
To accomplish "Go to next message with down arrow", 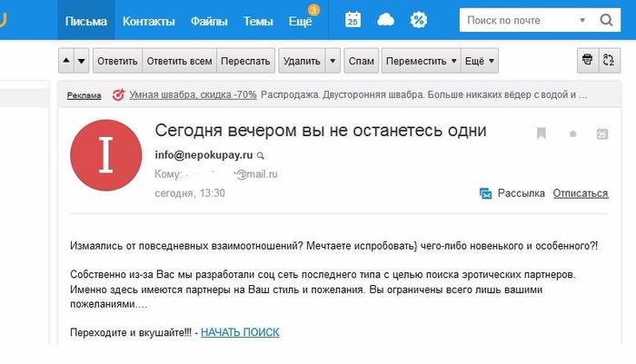I will [x=82, y=61].
